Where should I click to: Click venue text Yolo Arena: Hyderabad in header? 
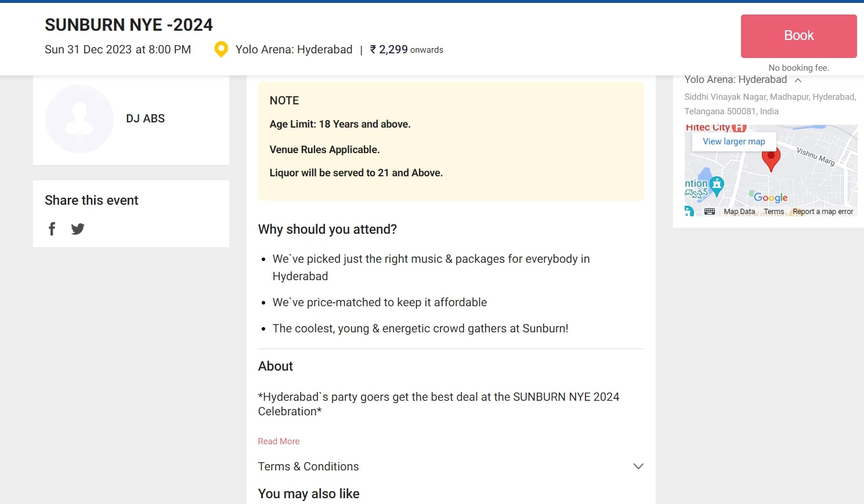click(x=294, y=49)
